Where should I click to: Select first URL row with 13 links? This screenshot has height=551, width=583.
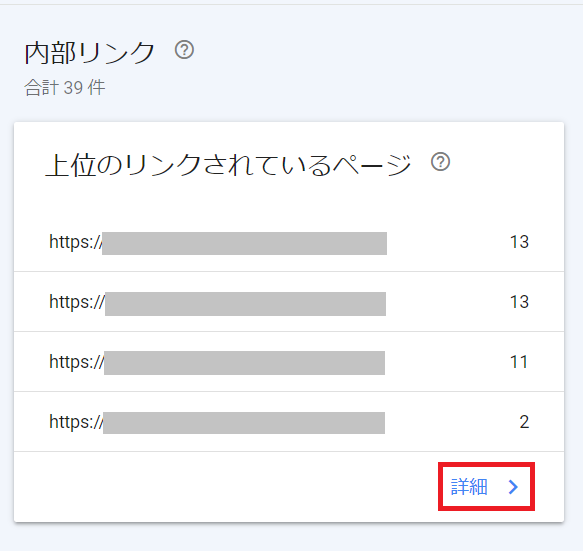click(x=289, y=242)
